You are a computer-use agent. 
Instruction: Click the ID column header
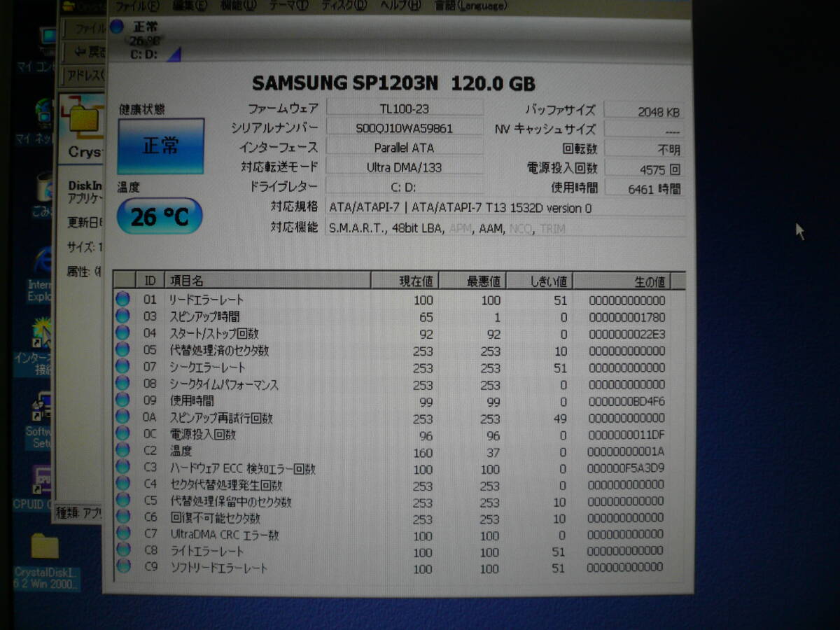point(150,281)
